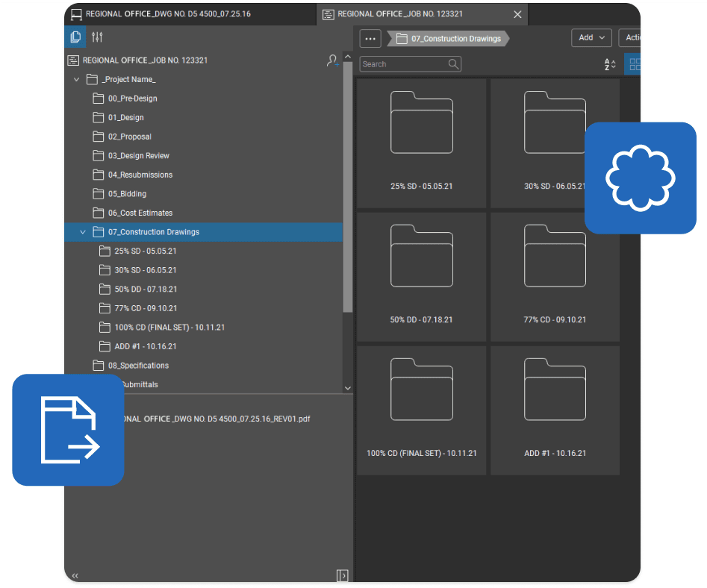Select tree item 50% DD - 07.18.21
The height and width of the screenshot is (588, 707).
pos(138,290)
